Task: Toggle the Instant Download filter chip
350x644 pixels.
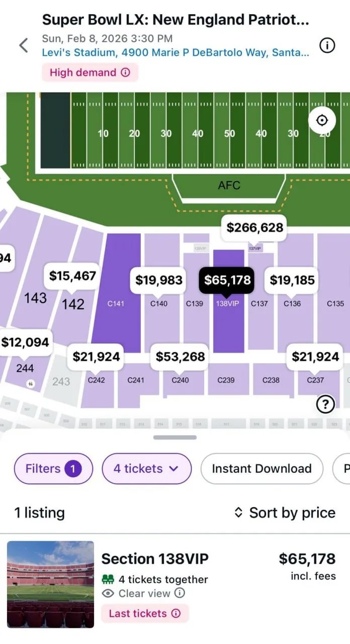Action: pos(261,468)
